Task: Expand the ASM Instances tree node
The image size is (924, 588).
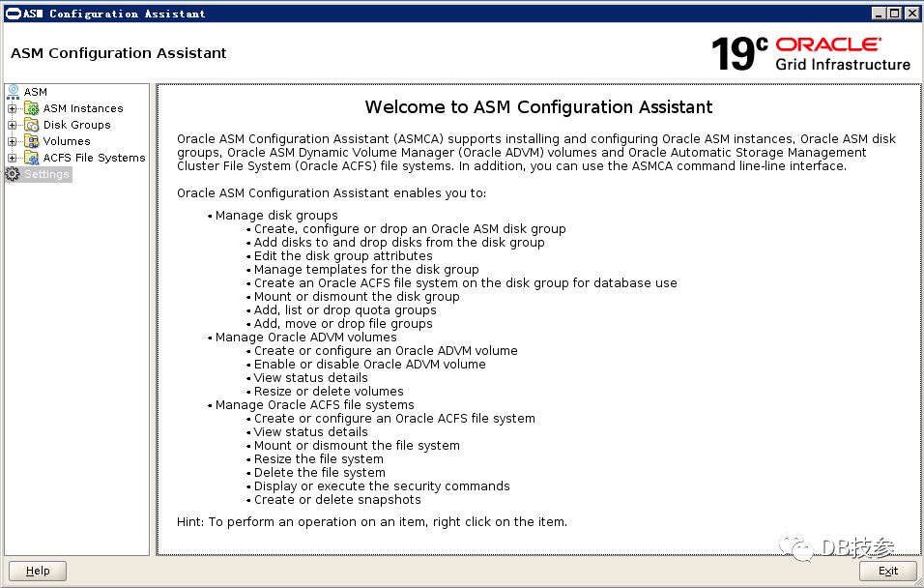Action: point(13,108)
